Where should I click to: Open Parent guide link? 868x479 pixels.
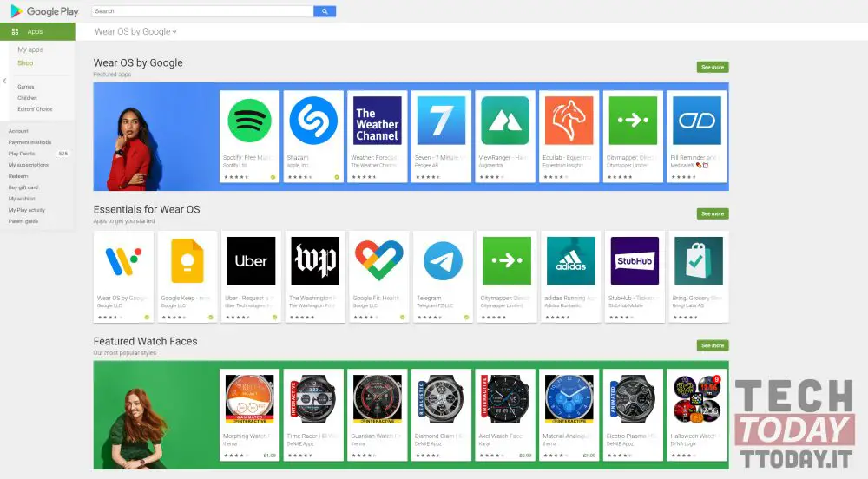(23, 221)
